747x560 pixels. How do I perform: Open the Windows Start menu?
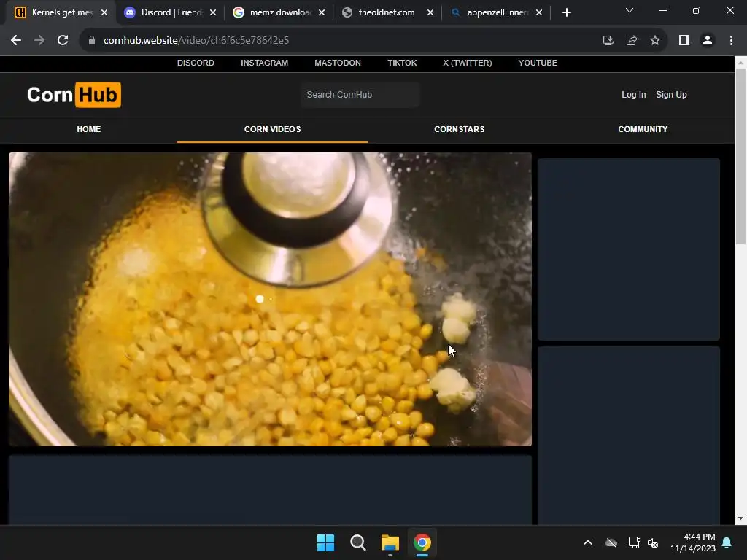tap(326, 542)
